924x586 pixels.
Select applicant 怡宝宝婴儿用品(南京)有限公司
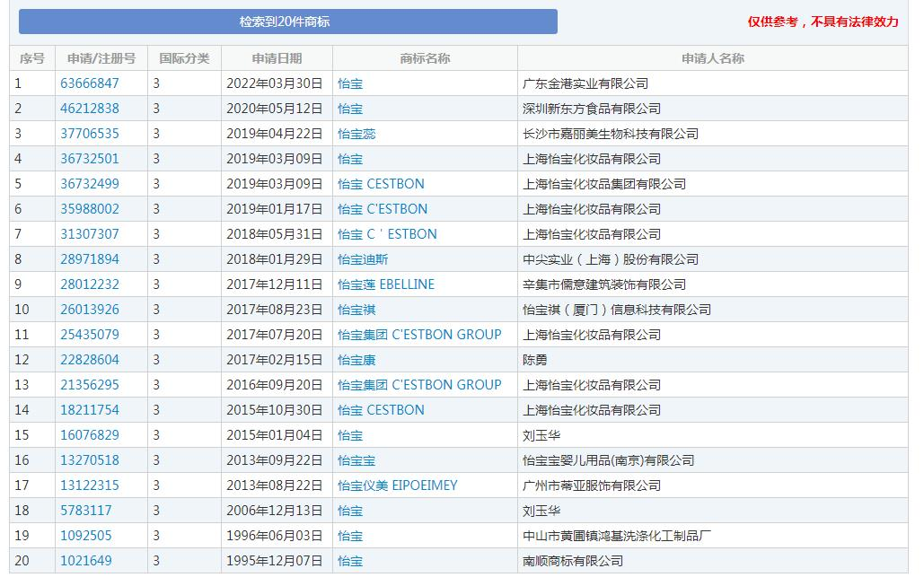pos(608,460)
